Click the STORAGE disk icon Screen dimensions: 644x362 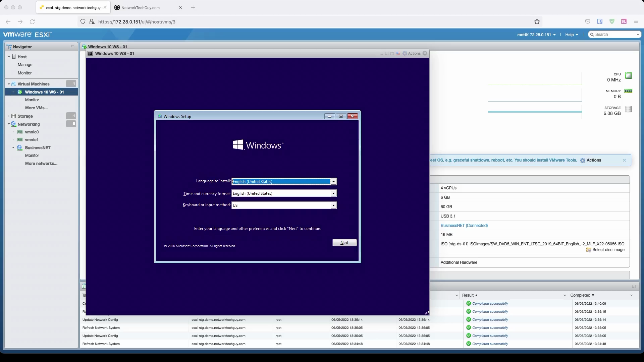coord(629,109)
